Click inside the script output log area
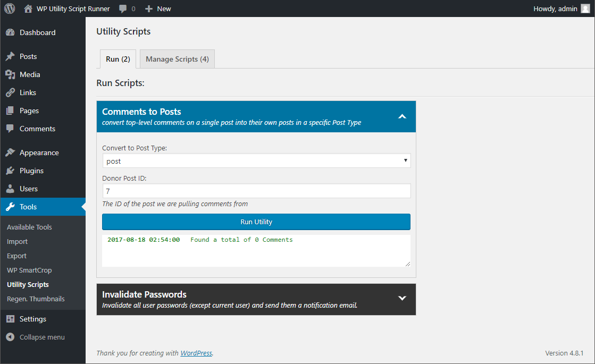This screenshot has height=364, width=595. pyautogui.click(x=256, y=251)
